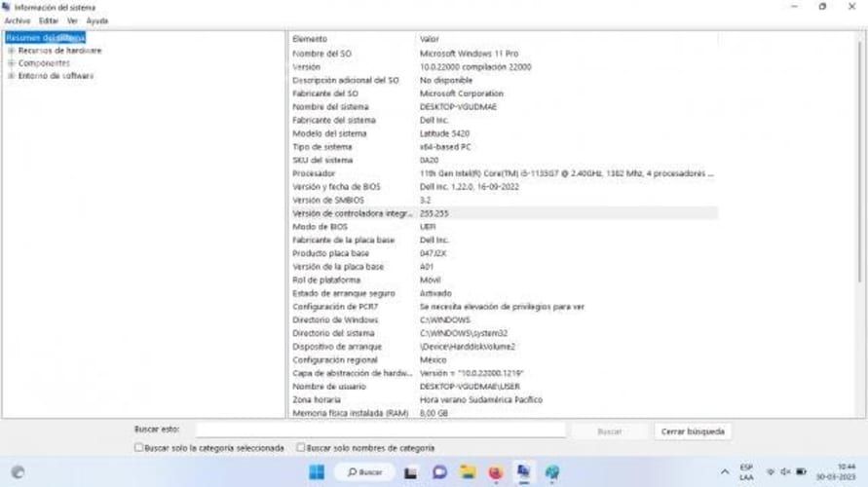This screenshot has height=487, width=868.
Task: Expand Recursos de hardware node
Action: [11, 51]
